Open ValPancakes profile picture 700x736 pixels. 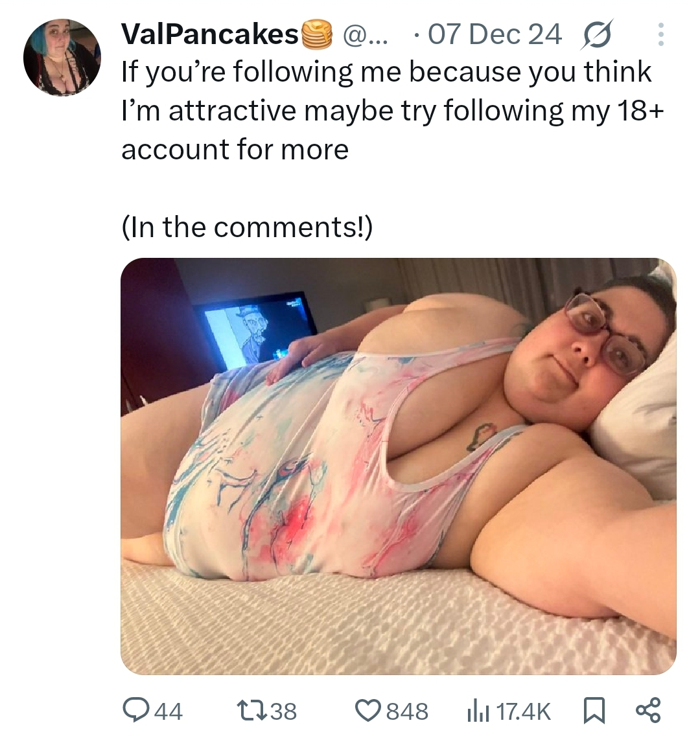point(62,57)
